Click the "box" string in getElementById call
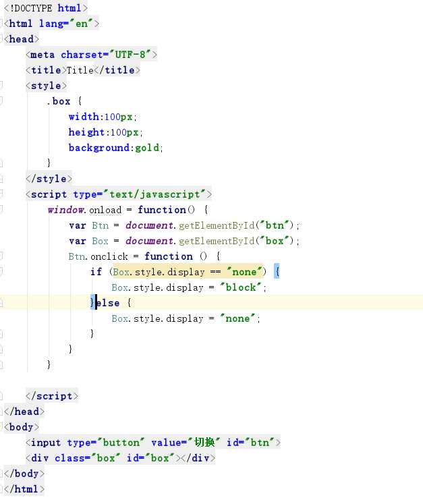423x504 pixels. [x=275, y=241]
